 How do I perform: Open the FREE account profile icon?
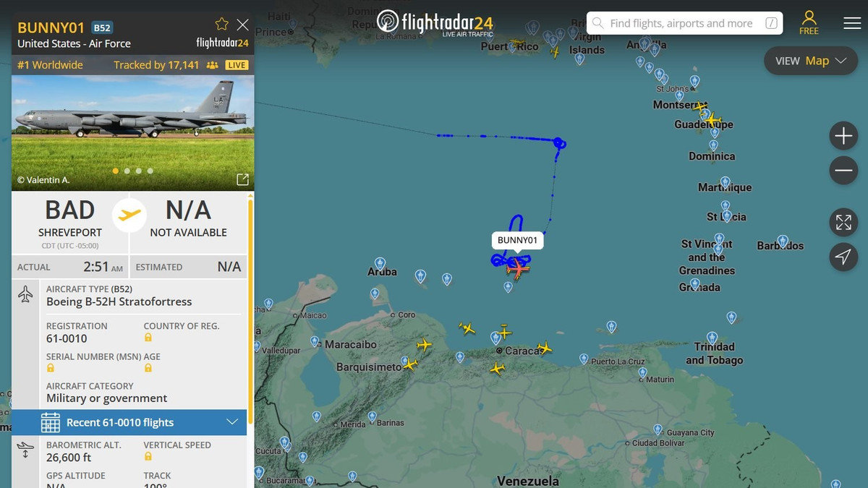tap(809, 22)
